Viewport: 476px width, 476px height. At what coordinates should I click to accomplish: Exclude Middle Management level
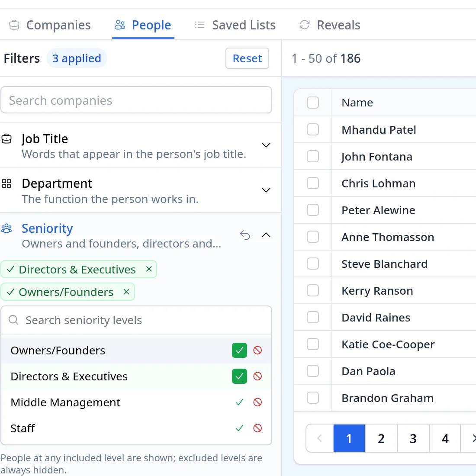257,402
